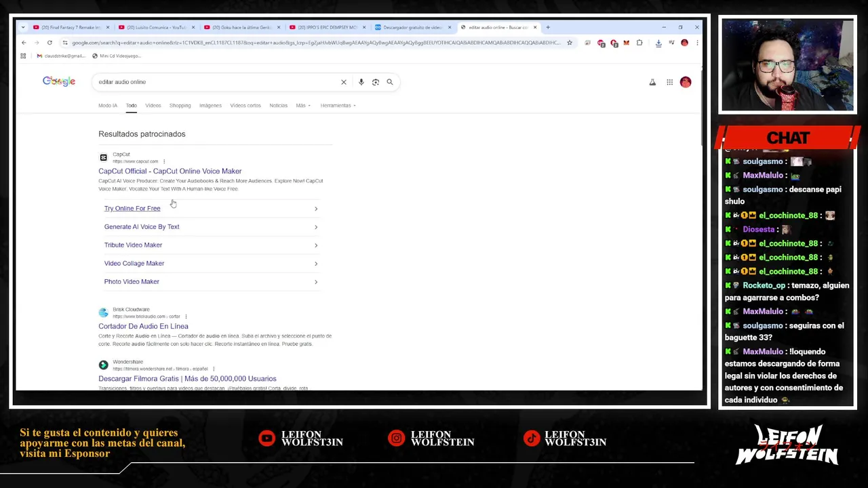
Task: Open browser downloads icon
Action: [x=658, y=43]
